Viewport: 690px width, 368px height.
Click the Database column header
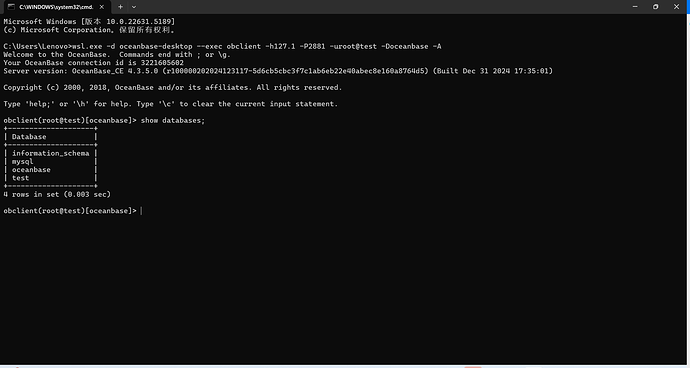29,137
